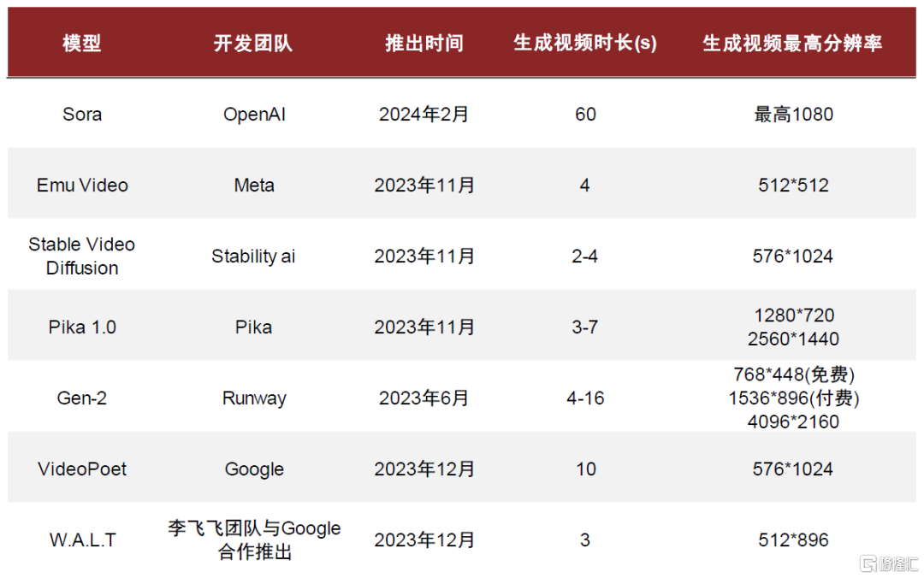924x578 pixels.
Task: Click the 2024年2月 date cell
Action: pyautogui.click(x=423, y=115)
